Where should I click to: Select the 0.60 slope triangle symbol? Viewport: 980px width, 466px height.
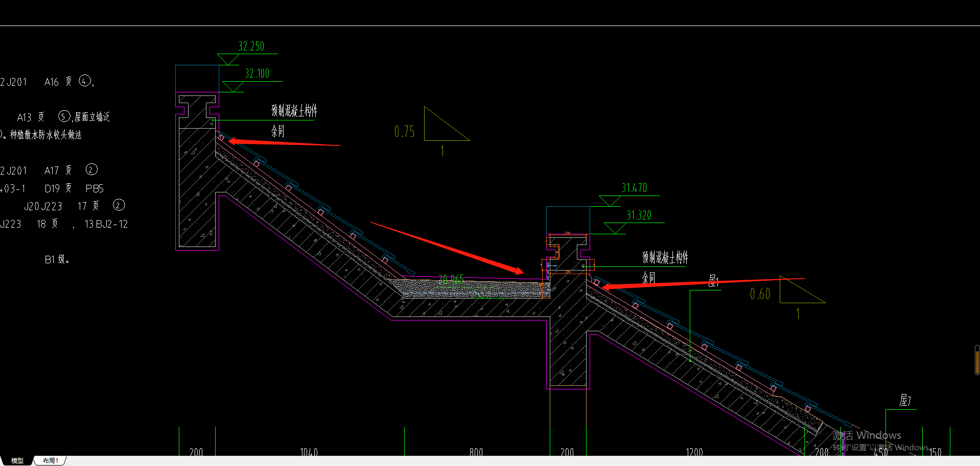802,289
